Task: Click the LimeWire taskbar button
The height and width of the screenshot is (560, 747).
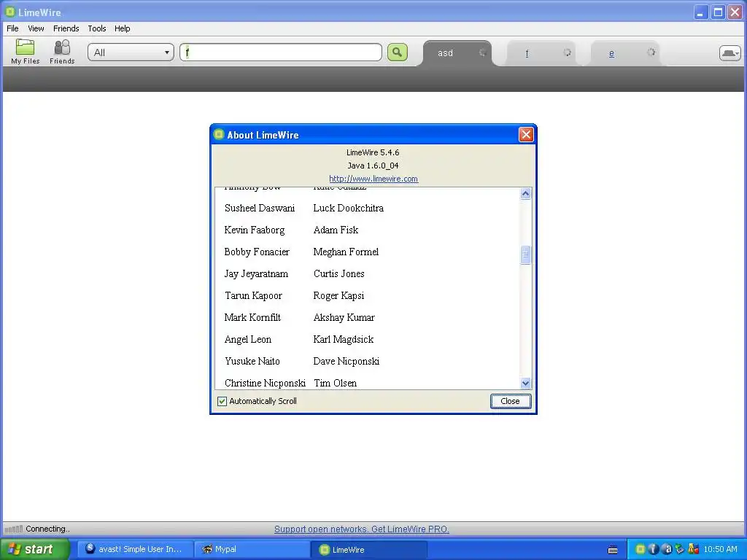Action: pyautogui.click(x=369, y=549)
